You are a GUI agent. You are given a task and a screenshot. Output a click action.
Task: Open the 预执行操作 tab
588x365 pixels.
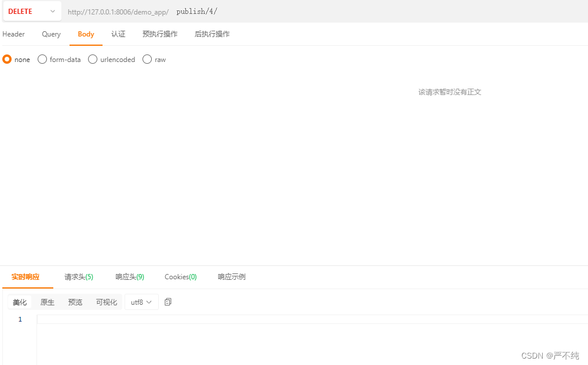click(x=160, y=34)
